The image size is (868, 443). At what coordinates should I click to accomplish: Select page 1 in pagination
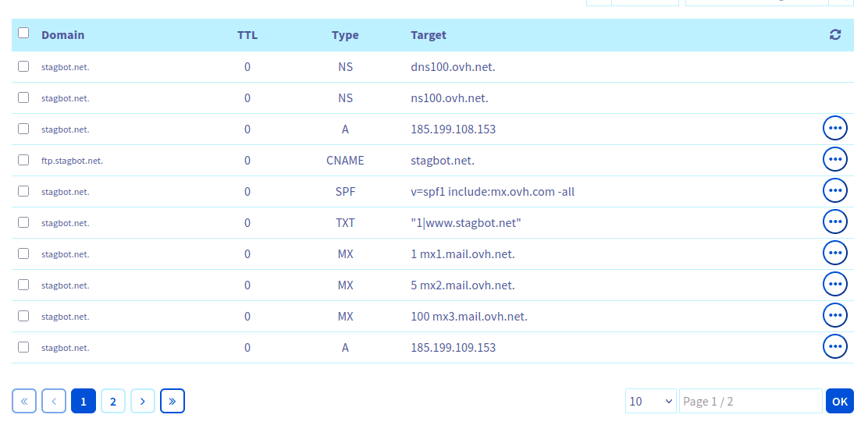click(84, 401)
